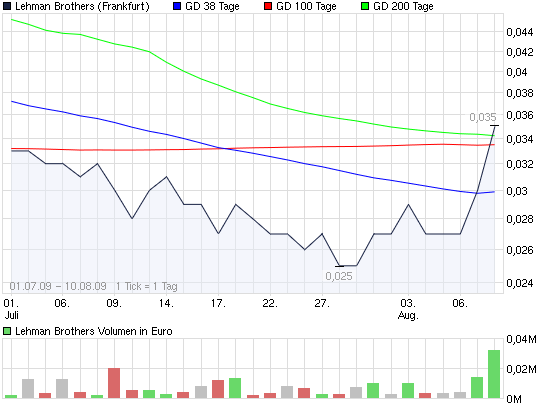Click the green Volumen legend swatch

(7, 331)
